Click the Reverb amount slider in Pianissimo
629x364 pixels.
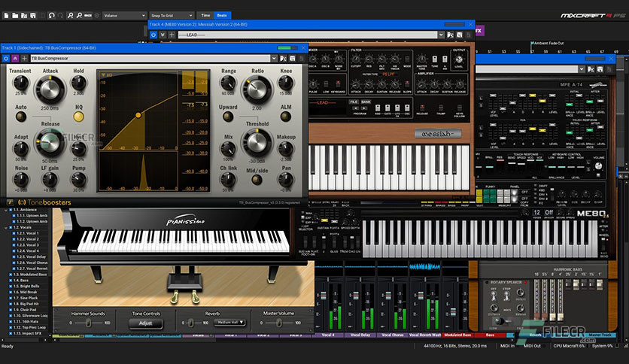pos(192,323)
